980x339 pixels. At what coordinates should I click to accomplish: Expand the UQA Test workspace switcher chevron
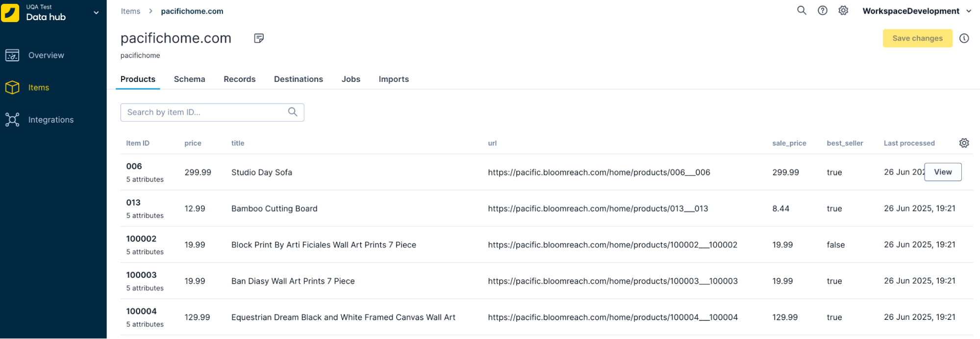(x=96, y=13)
